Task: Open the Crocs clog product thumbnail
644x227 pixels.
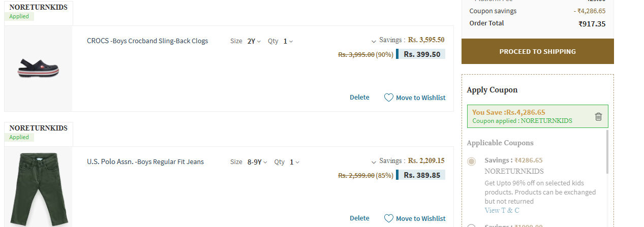Action: (39, 68)
